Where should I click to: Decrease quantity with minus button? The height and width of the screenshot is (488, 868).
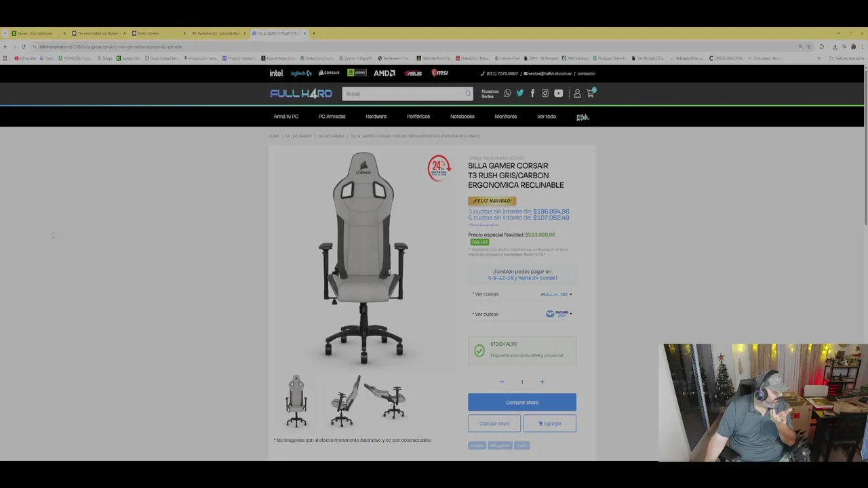coord(502,382)
